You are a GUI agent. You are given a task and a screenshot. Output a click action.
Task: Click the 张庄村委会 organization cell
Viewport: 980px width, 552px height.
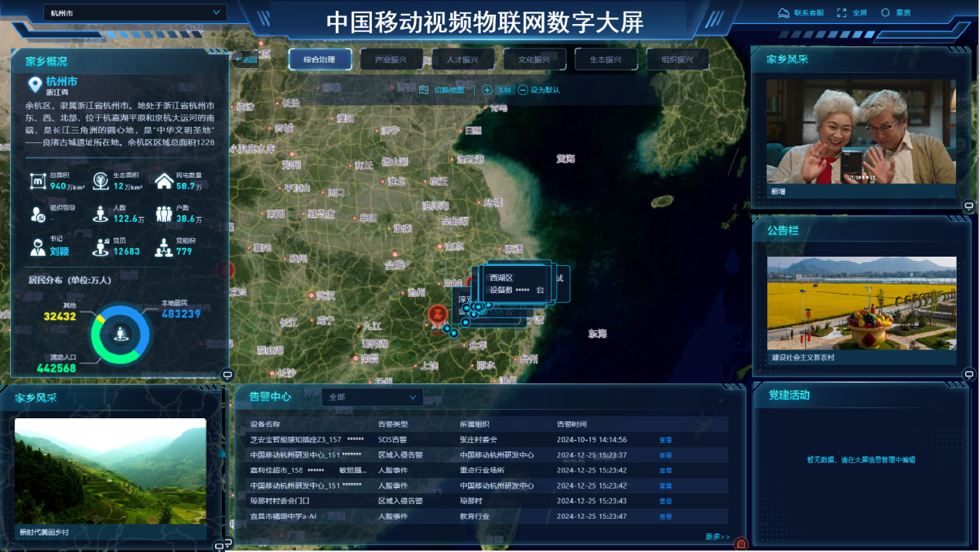click(479, 440)
